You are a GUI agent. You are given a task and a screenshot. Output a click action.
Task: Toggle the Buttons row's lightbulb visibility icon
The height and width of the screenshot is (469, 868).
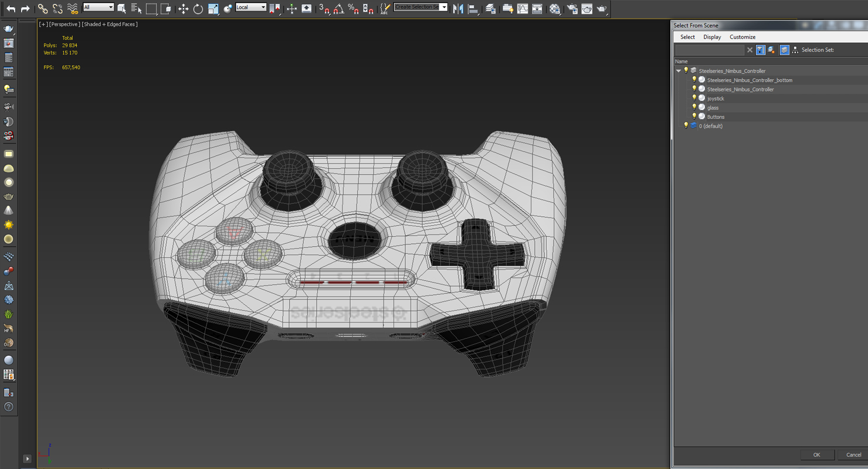tap(694, 116)
